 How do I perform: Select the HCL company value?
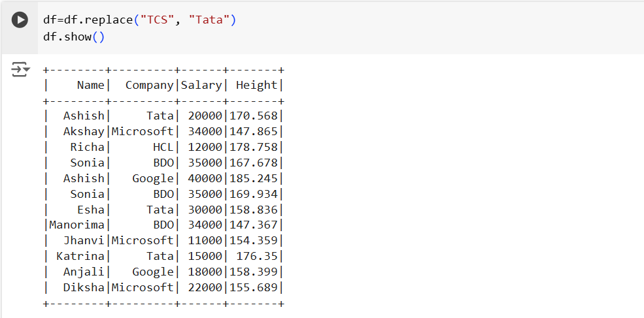tap(163, 147)
